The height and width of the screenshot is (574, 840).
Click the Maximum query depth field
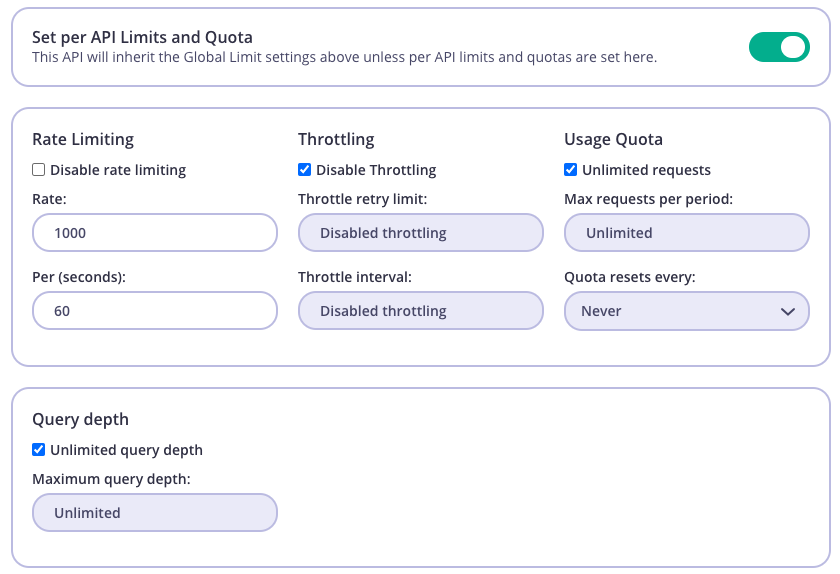[154, 513]
